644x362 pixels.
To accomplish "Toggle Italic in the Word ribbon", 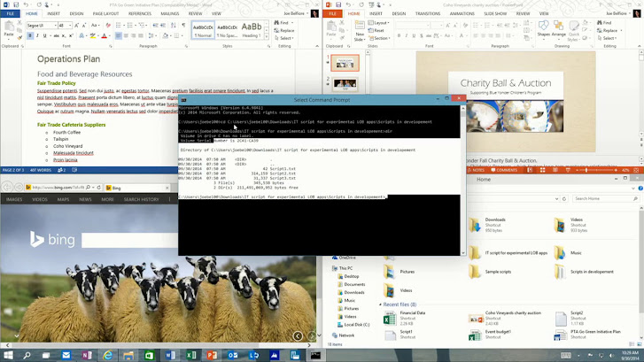I will (x=37, y=35).
